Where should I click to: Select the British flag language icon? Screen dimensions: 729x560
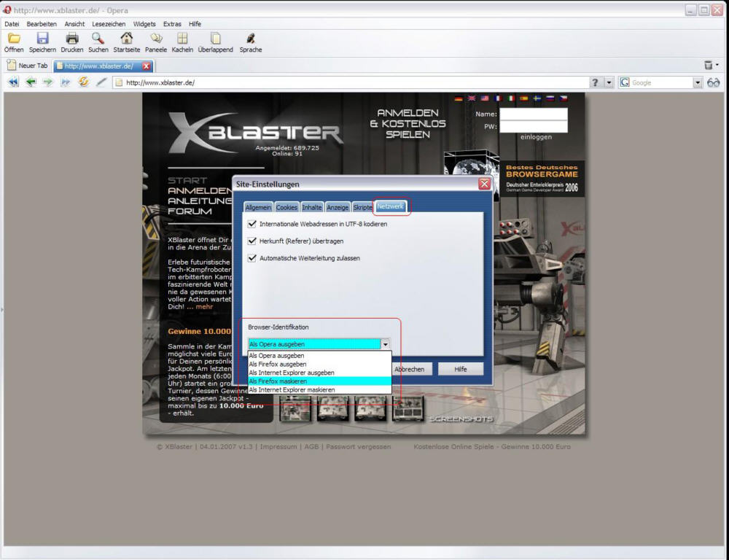click(x=472, y=98)
